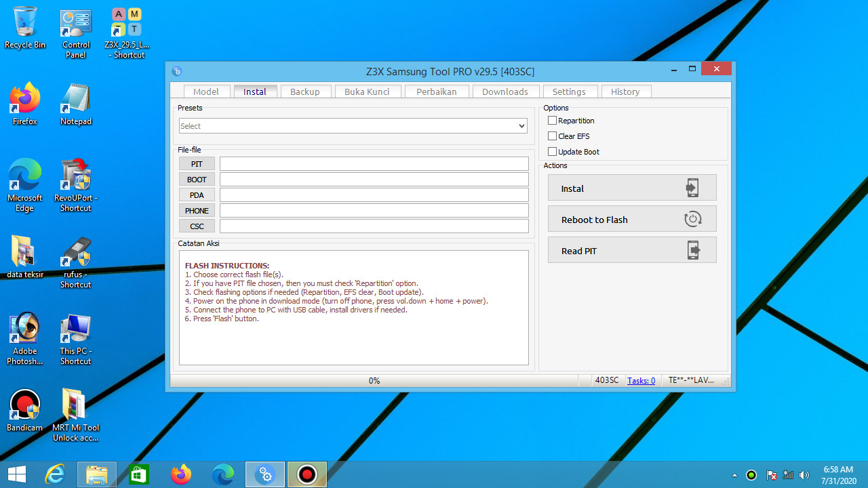Select the data teksir folder
Viewport: 868px width, 488px height.
click(25, 257)
